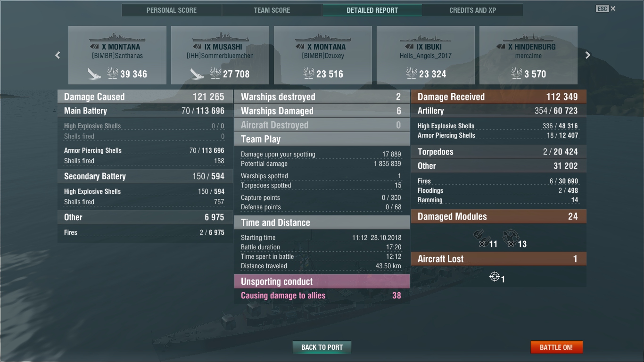
Task: Select the X Montana Dzuxey ship card
Action: (323, 55)
